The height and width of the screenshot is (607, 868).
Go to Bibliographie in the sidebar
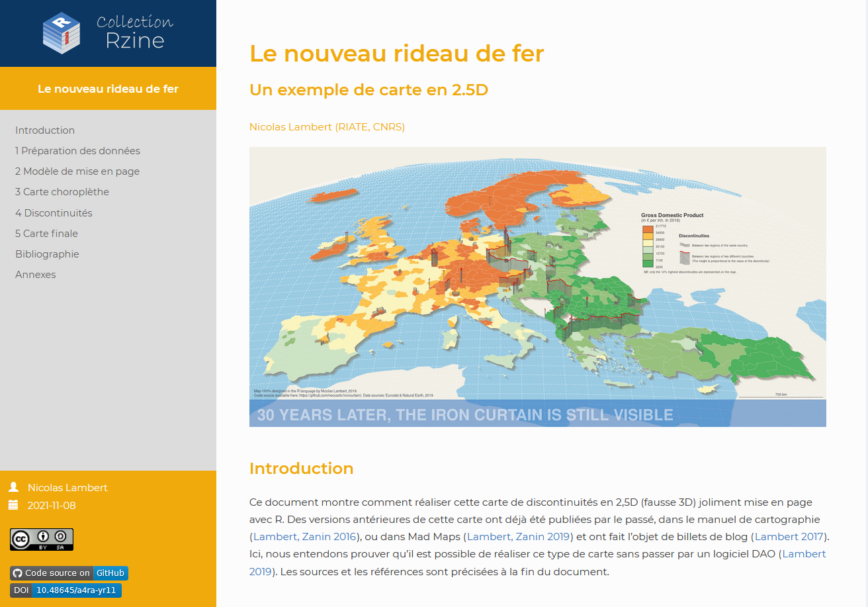coord(47,254)
